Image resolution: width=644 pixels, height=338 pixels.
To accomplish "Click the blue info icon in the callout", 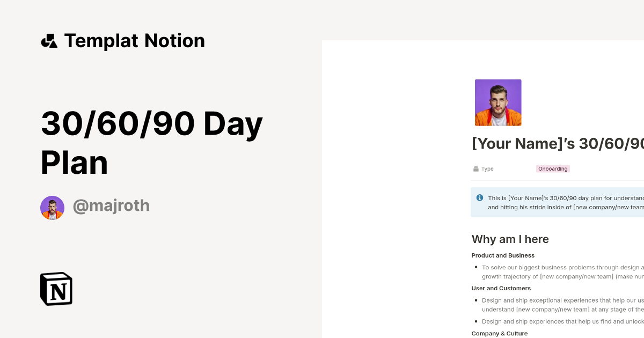I will coord(479,198).
